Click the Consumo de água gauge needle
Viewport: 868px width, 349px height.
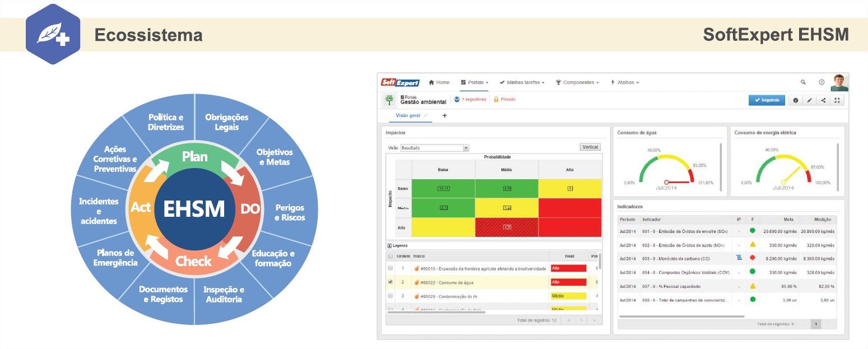coord(677,182)
